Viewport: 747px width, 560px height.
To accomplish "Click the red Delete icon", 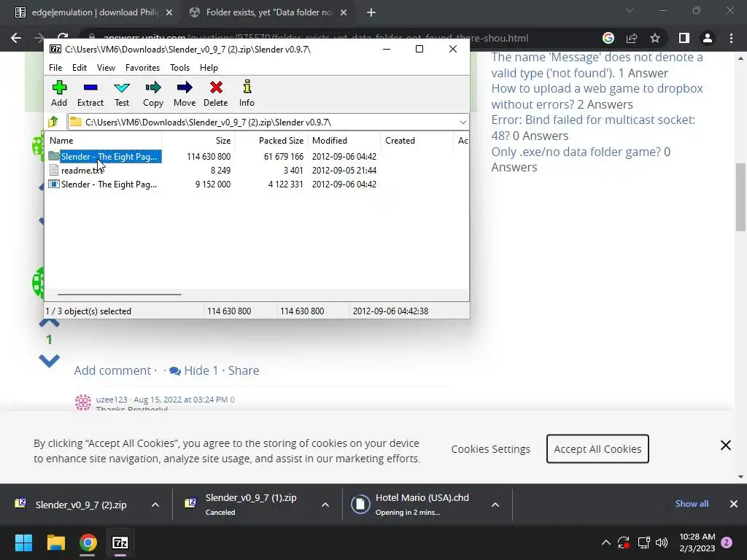I will coord(216,93).
